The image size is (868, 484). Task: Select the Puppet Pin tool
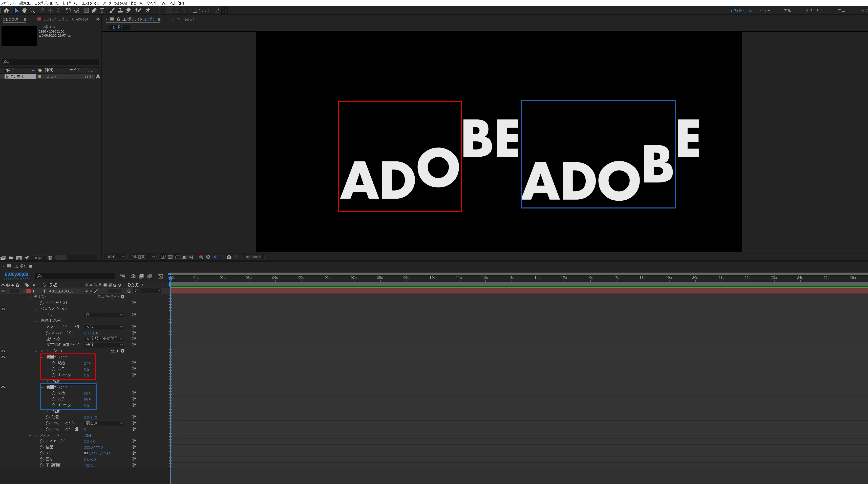point(147,10)
